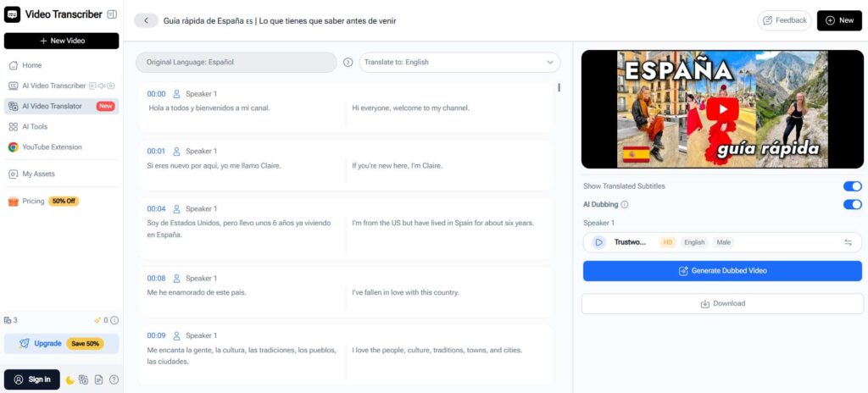Viewport: 868px width, 393px height.
Task: Click the Generate Dubbed Video button
Action: point(722,271)
